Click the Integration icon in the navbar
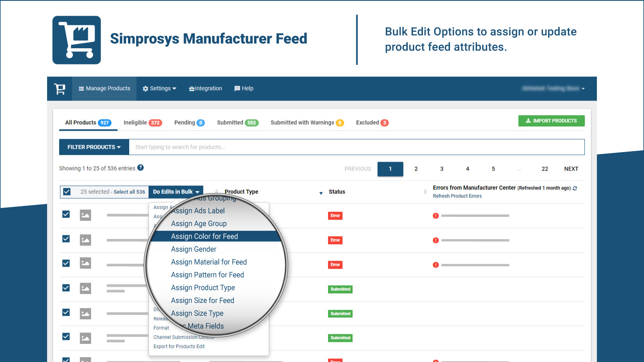Screen dimensions: 644x362 [192, 88]
